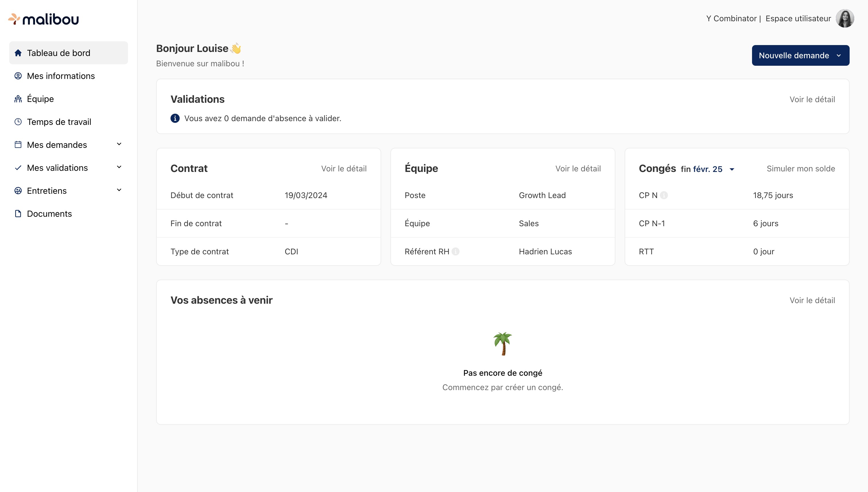
Task: Click the Nouvelle demande button
Action: point(801,55)
